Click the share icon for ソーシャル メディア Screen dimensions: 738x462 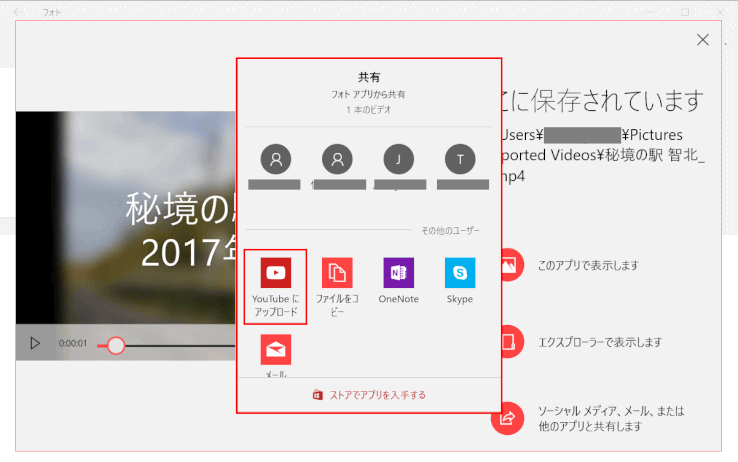(x=507, y=418)
